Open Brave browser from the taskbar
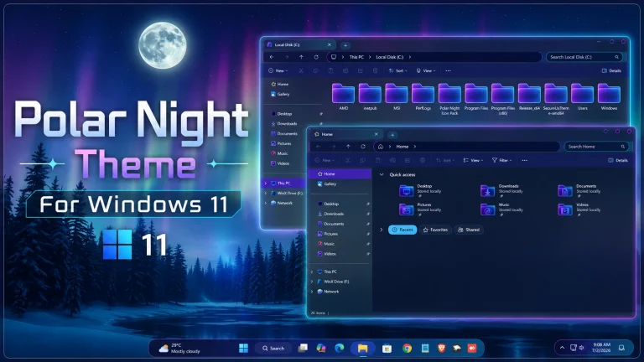The height and width of the screenshot is (362, 644). [441, 348]
